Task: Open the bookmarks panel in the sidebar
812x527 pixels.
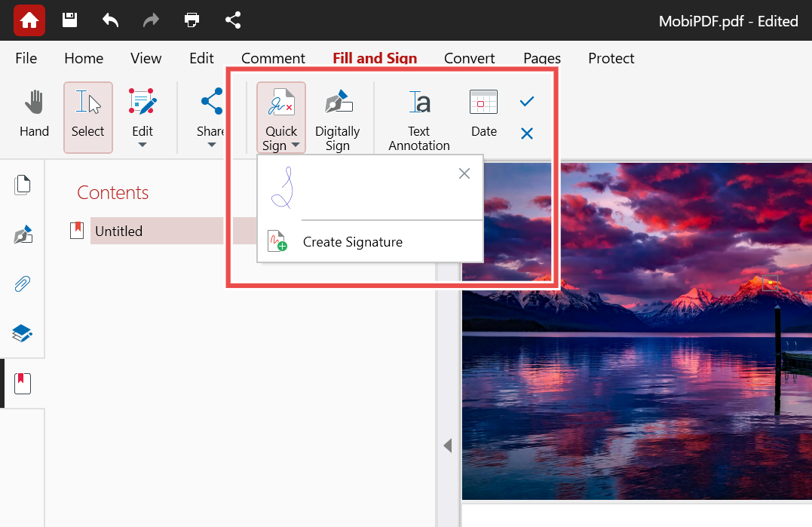Action: click(x=23, y=384)
